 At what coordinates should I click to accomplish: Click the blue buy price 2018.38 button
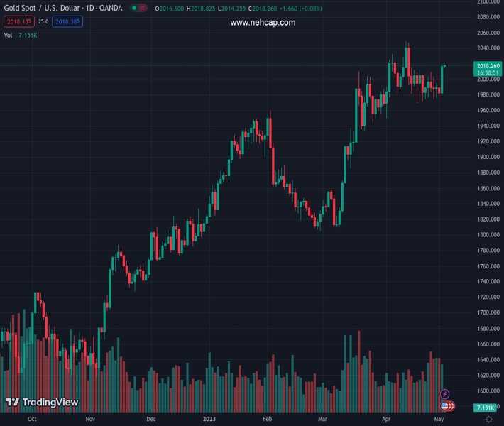(68, 21)
